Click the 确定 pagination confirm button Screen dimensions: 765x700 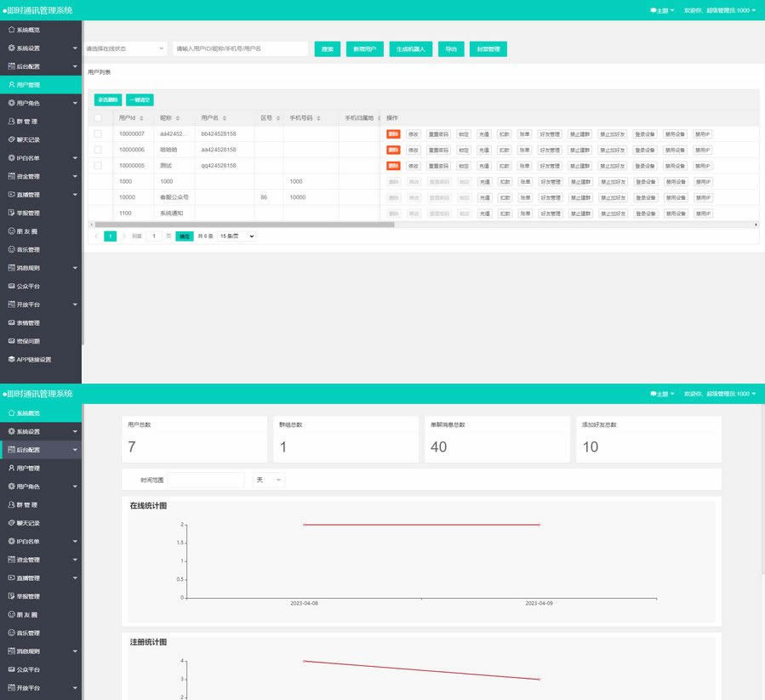click(x=185, y=236)
